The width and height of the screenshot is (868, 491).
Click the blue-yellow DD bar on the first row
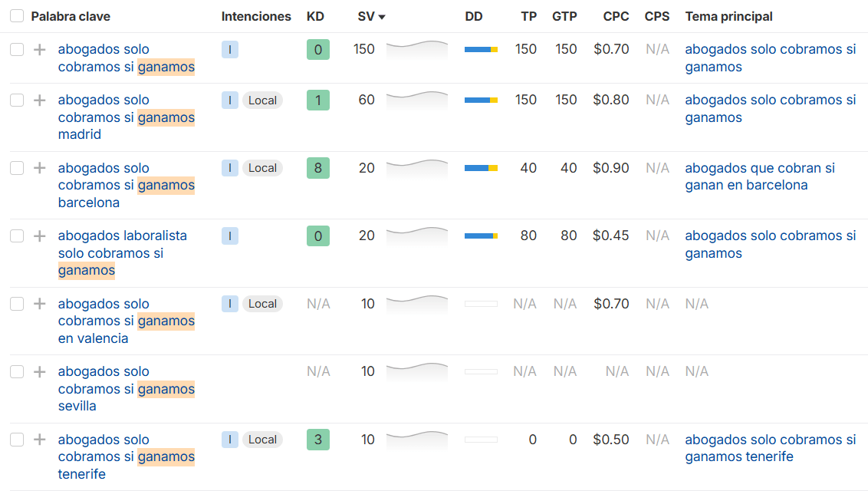click(481, 49)
